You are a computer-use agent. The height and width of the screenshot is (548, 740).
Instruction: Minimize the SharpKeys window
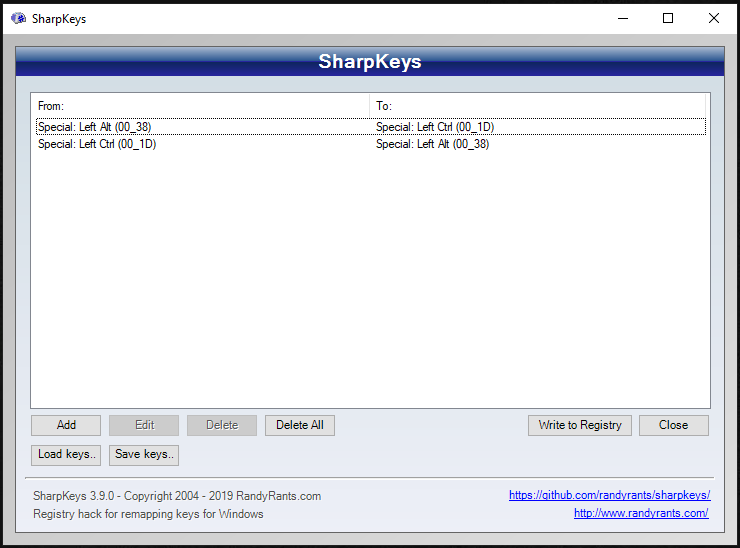pos(623,18)
